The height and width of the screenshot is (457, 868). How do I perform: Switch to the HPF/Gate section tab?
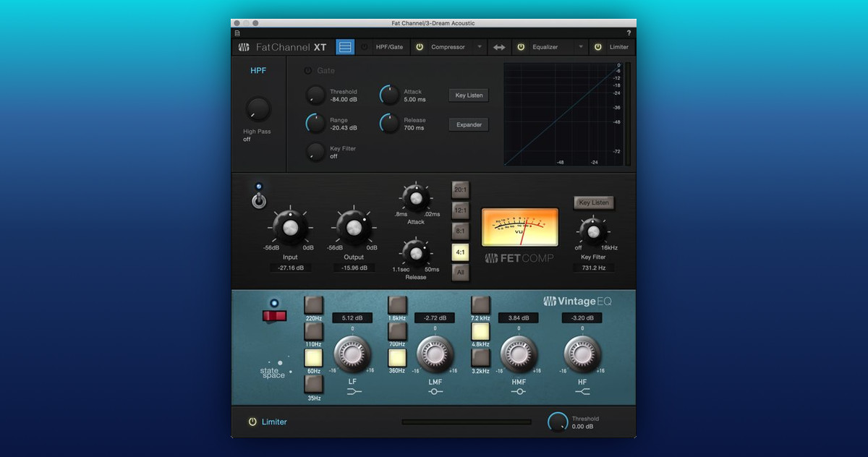389,47
